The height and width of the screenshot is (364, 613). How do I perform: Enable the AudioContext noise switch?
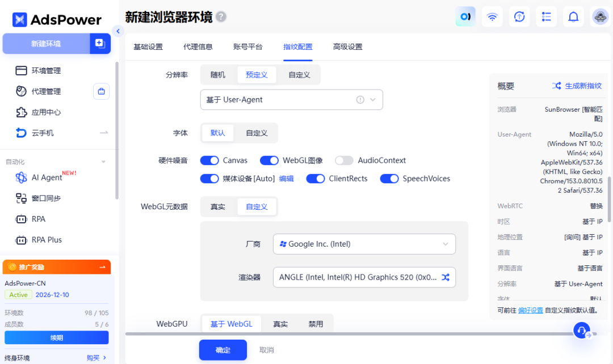[x=344, y=160]
